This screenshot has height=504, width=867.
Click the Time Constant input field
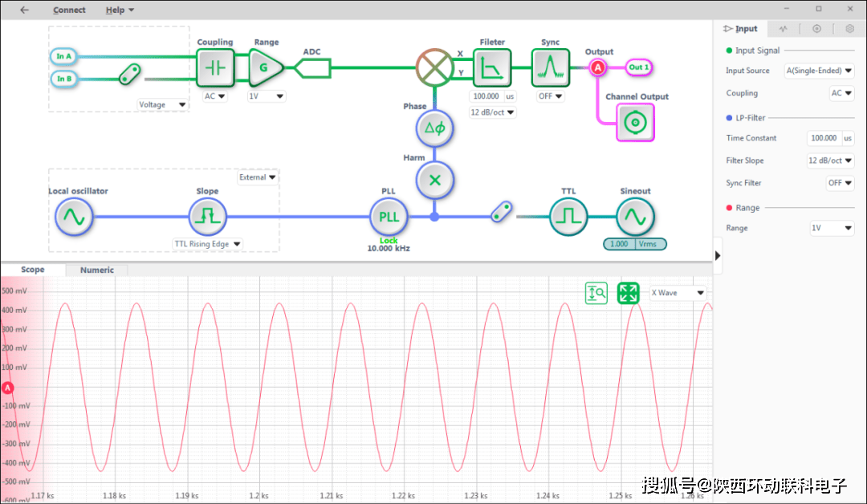coord(824,138)
